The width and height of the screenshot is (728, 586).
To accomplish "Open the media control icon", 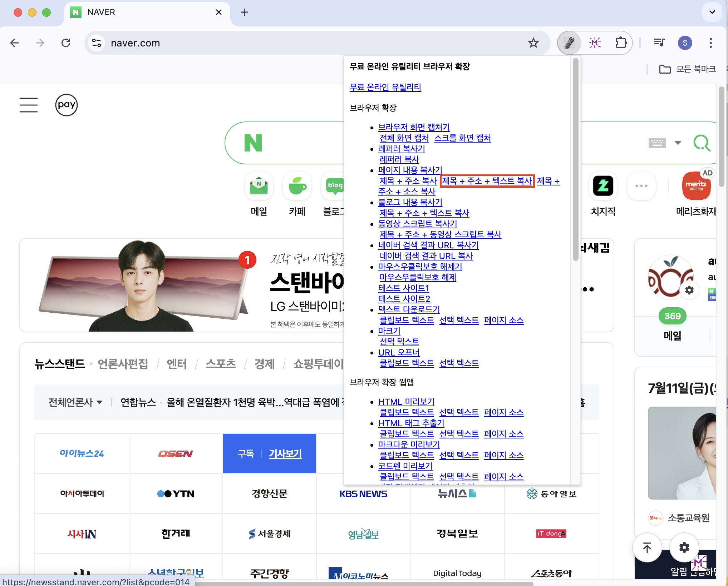I will tap(659, 43).
